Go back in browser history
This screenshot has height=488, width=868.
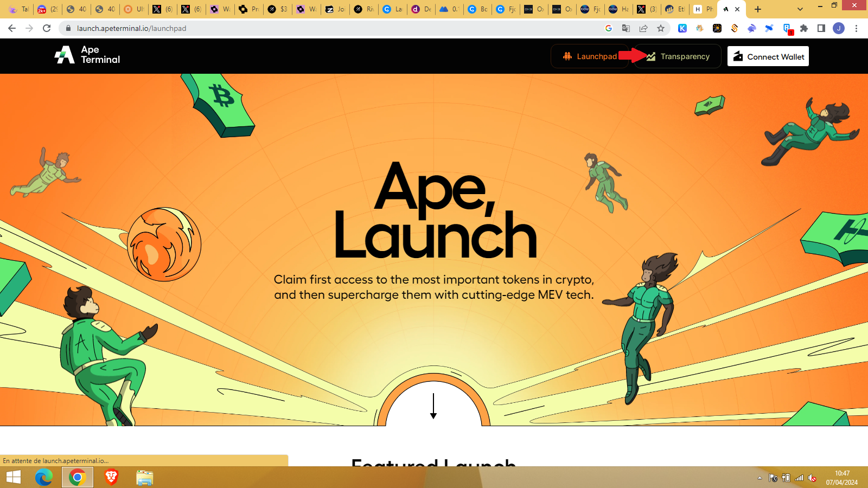click(12, 28)
